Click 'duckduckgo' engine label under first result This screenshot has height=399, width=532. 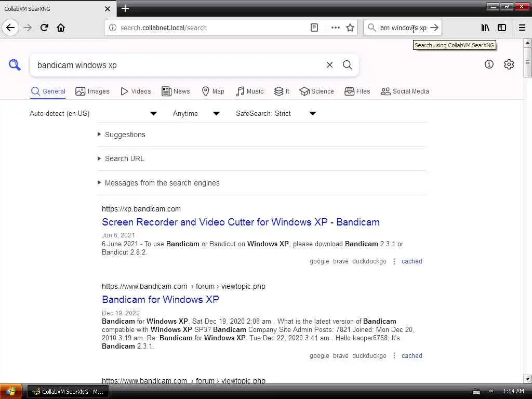click(x=369, y=261)
